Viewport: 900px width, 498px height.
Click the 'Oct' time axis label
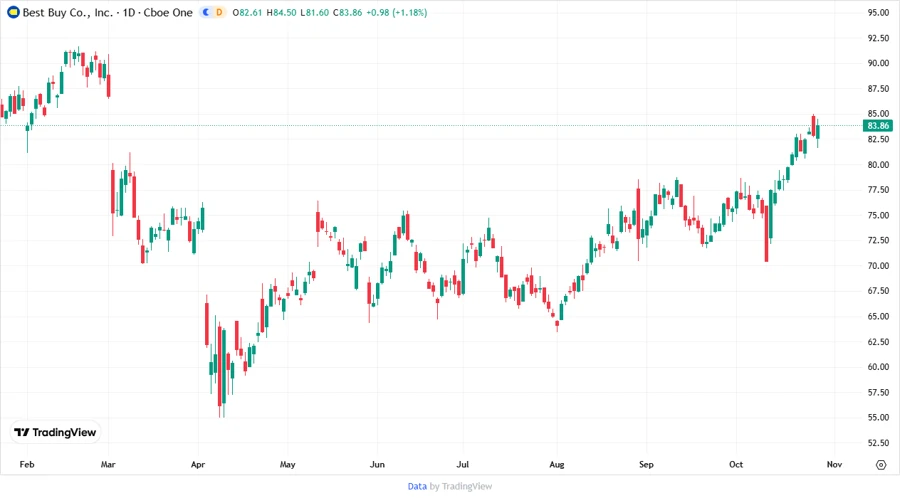tap(736, 464)
